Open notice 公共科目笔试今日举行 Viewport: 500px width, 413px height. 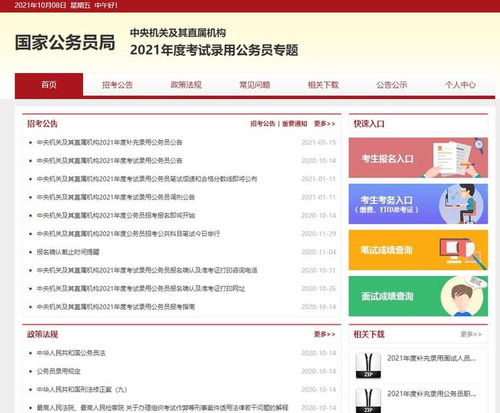click(128, 234)
